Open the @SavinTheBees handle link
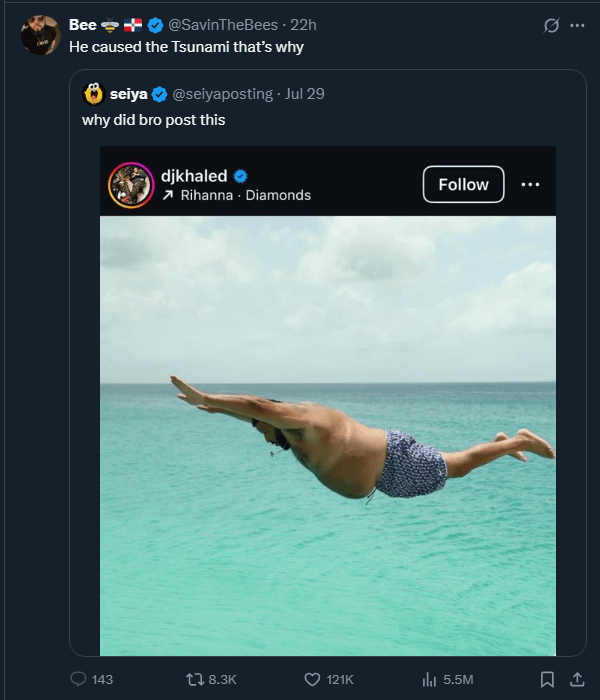 click(x=223, y=25)
